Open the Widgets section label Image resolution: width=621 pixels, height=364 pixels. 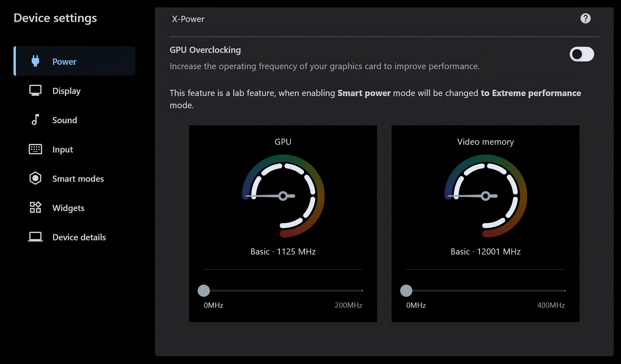pyautogui.click(x=68, y=208)
